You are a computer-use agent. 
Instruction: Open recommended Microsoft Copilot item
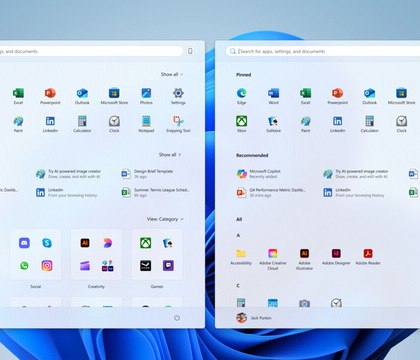coord(259,174)
